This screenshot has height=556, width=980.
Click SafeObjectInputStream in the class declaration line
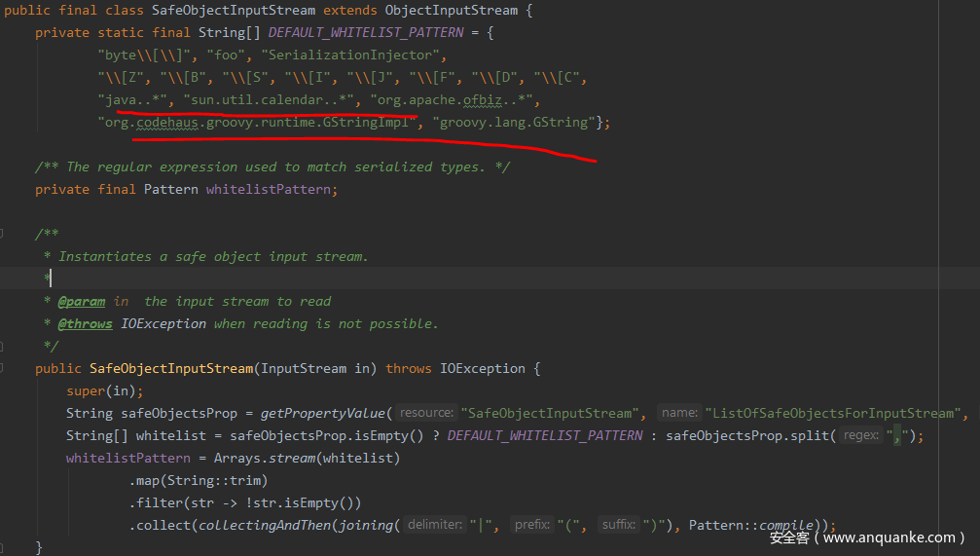click(x=234, y=11)
